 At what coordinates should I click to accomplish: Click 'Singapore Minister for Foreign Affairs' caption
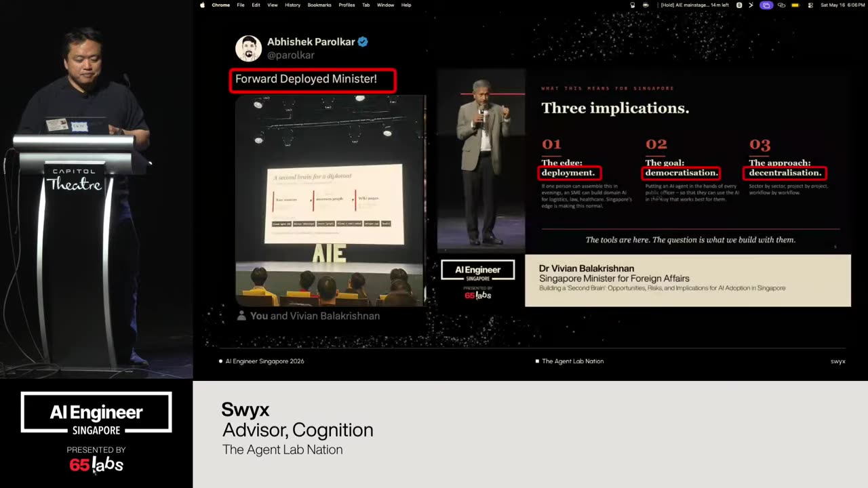614,279
